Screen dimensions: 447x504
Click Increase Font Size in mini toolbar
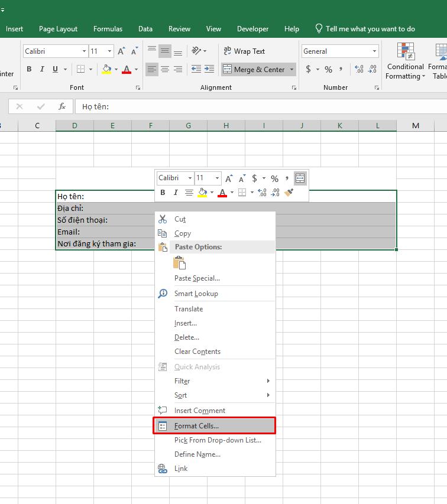tap(229, 178)
